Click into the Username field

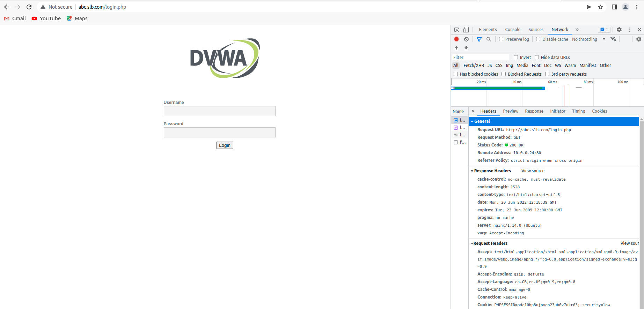219,111
